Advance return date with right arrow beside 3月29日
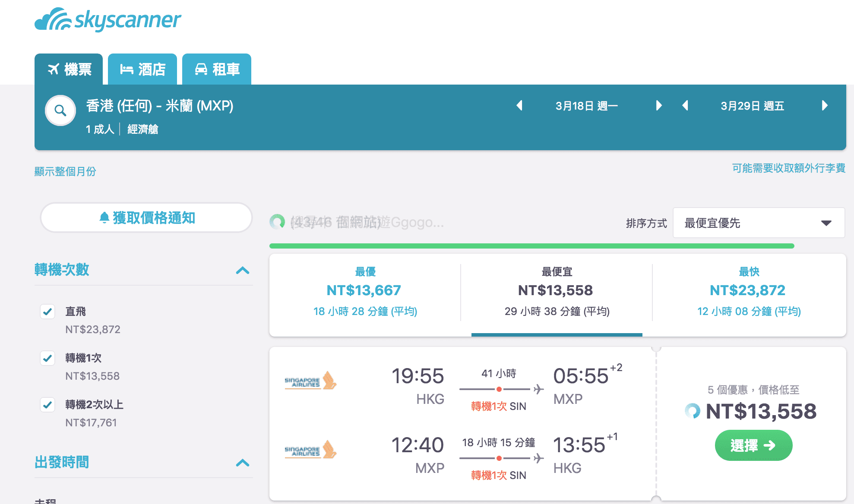 [825, 106]
